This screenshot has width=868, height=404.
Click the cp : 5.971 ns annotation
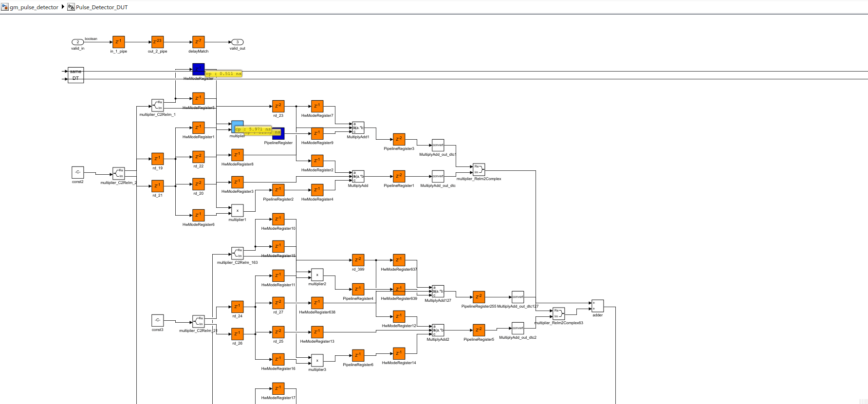click(x=253, y=129)
